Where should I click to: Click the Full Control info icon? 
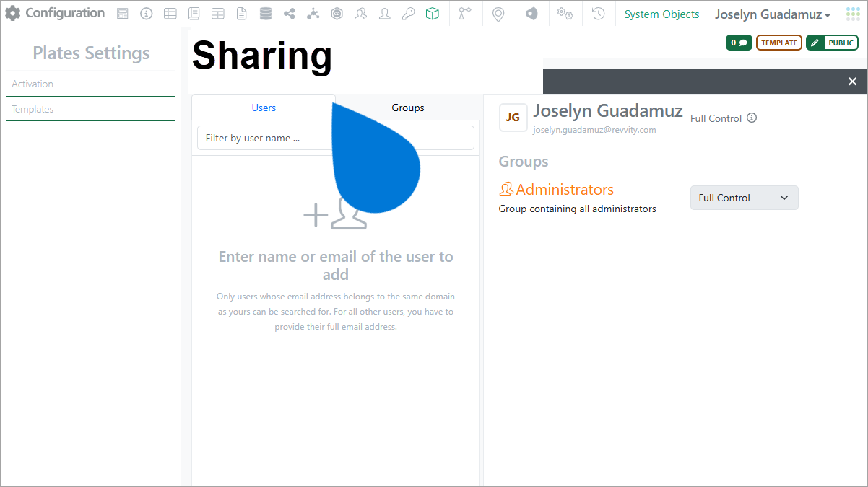click(x=752, y=118)
